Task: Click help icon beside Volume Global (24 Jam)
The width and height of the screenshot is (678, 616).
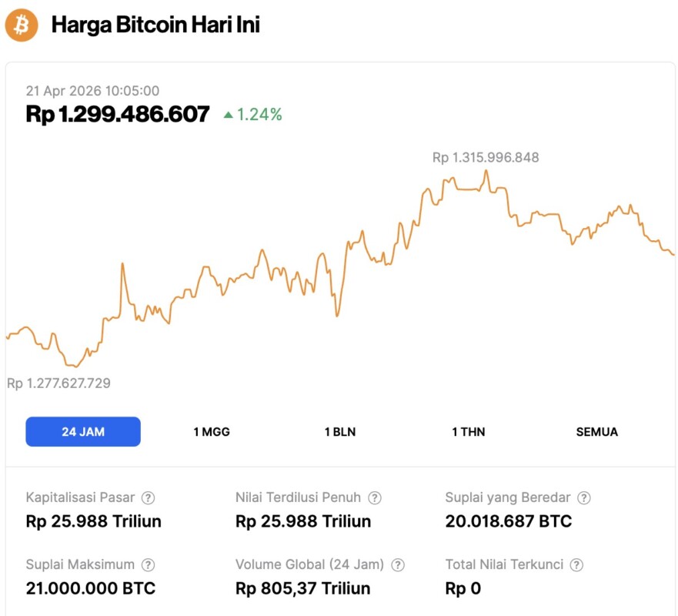Action: click(398, 565)
